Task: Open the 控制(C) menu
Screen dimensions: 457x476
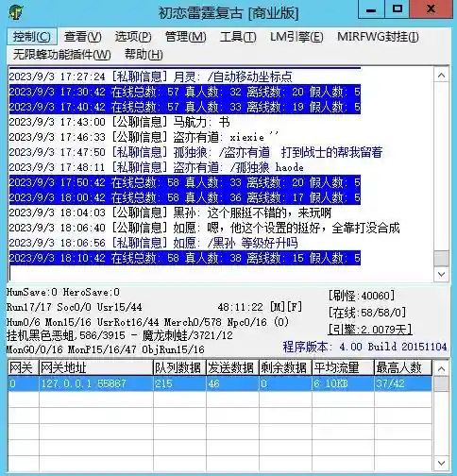Action: [32, 37]
